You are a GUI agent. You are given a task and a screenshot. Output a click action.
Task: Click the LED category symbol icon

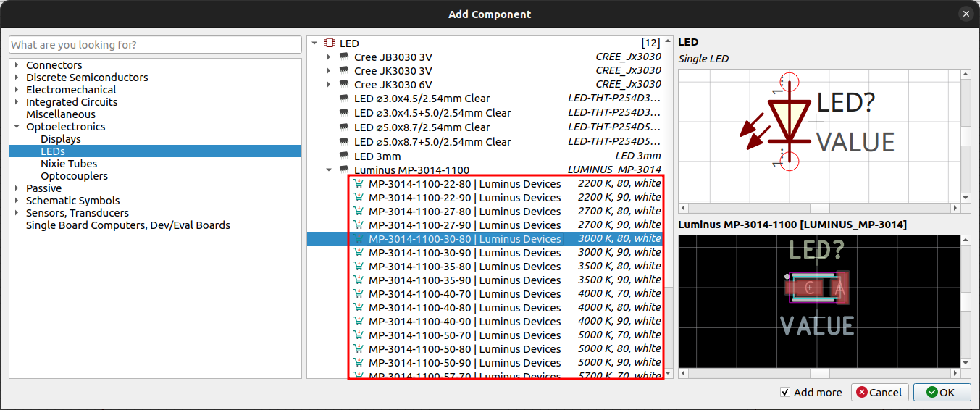330,43
